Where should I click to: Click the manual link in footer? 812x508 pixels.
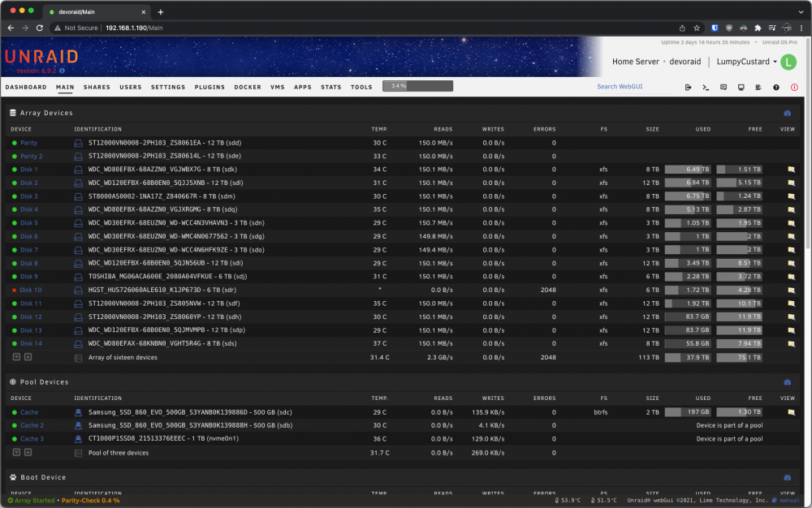point(790,501)
